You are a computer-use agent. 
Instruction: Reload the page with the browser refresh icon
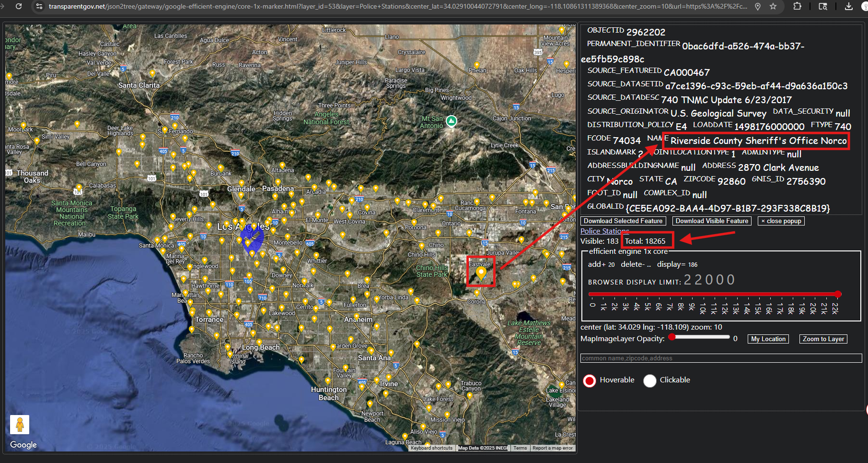point(19,6)
